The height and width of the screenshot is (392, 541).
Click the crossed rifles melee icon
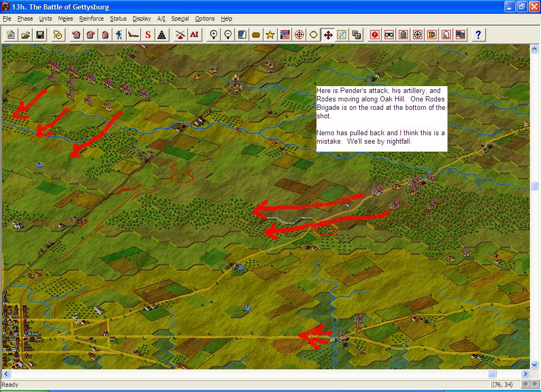point(180,34)
